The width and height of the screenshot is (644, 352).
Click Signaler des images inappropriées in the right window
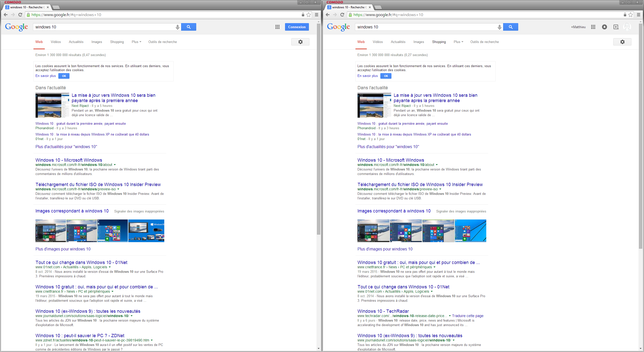tap(461, 211)
